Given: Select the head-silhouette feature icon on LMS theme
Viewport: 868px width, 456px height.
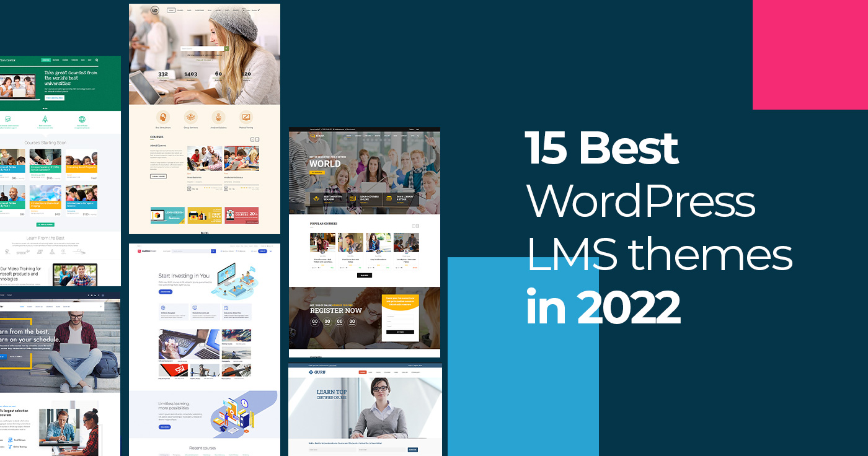Looking at the screenshot, I should click(163, 116).
